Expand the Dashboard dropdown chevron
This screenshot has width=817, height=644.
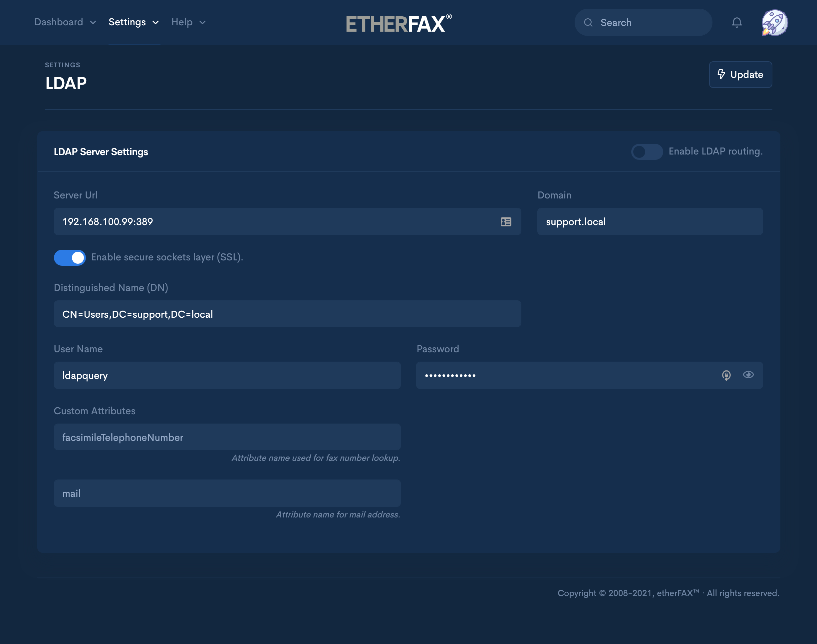point(93,23)
